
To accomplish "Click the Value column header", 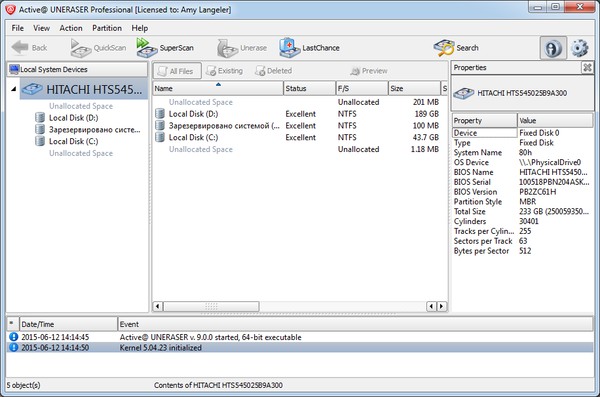I will 555,121.
